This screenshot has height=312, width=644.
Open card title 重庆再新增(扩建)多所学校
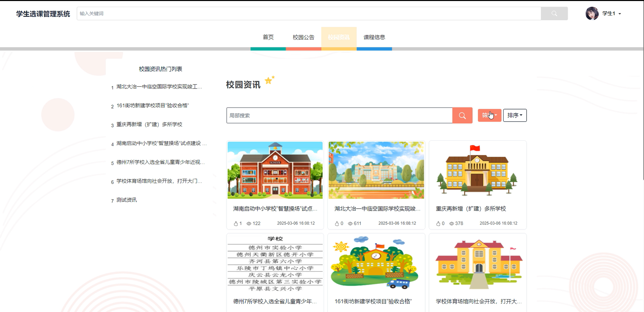[471, 209]
